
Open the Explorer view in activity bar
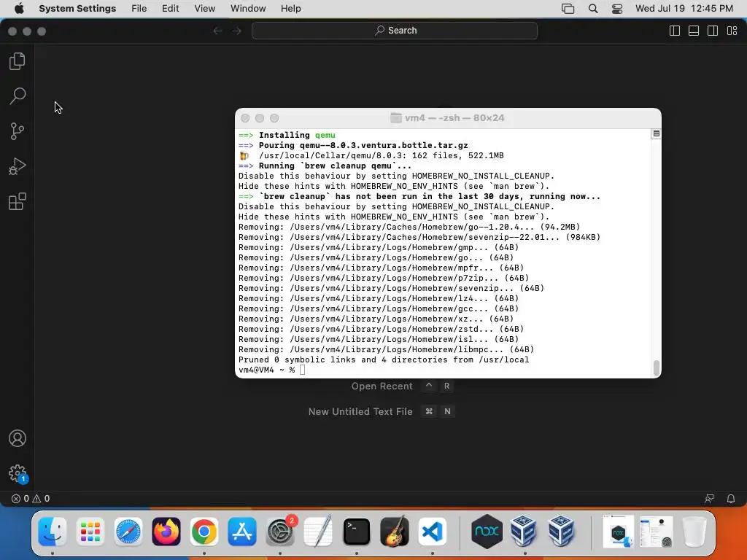(x=18, y=61)
